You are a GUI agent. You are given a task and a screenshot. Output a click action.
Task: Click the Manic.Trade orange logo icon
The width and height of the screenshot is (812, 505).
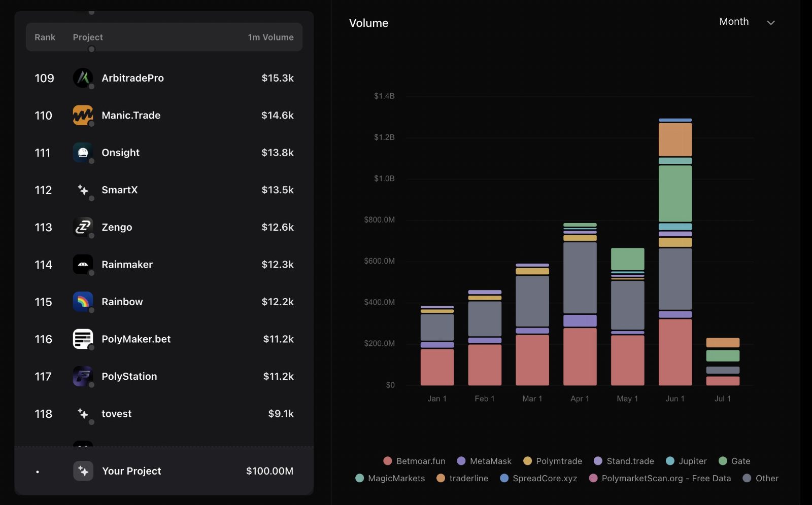[83, 115]
